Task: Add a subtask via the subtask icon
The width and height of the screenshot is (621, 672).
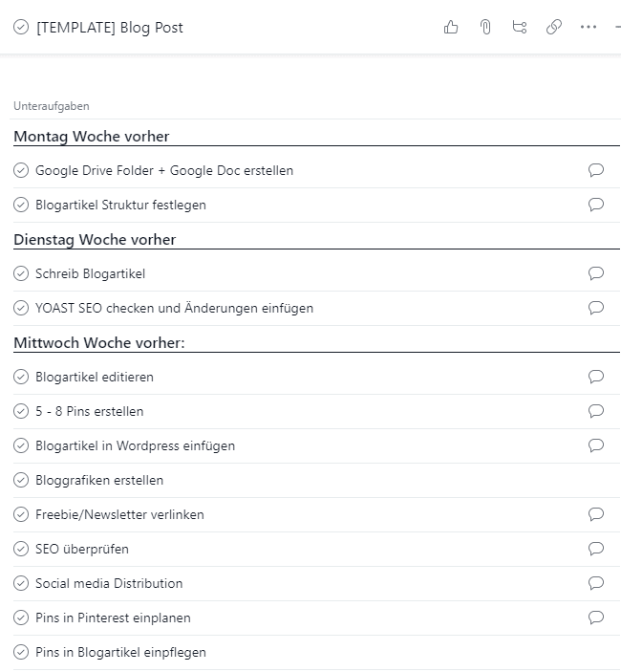Action: click(x=520, y=28)
